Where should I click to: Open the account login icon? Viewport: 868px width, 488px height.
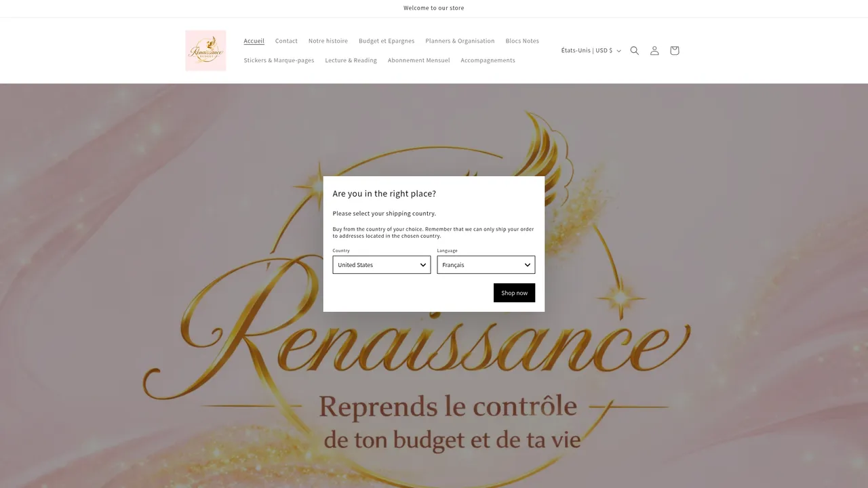tap(654, 51)
